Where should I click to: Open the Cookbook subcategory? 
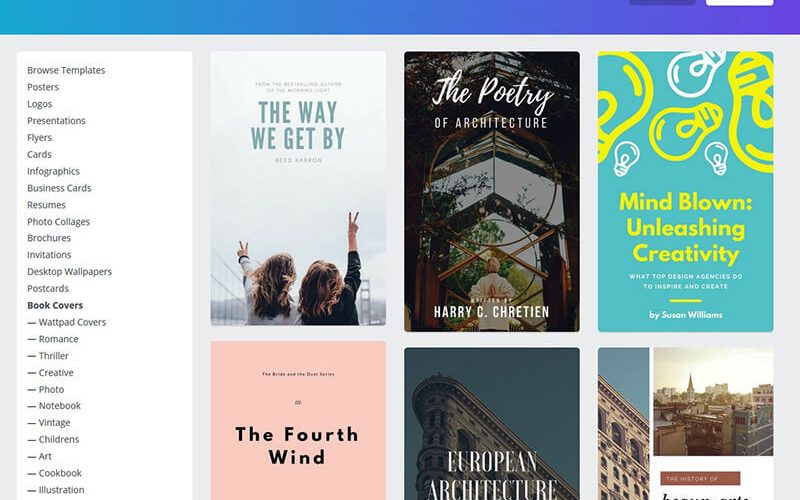(54, 473)
